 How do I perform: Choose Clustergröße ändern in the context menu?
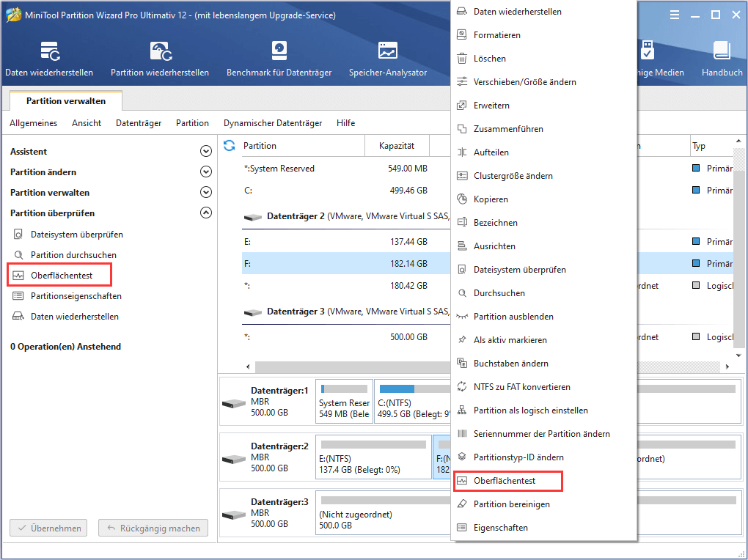(513, 175)
